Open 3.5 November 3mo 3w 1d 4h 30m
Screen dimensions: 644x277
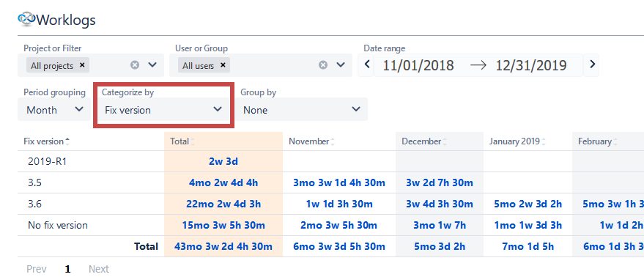tap(339, 183)
